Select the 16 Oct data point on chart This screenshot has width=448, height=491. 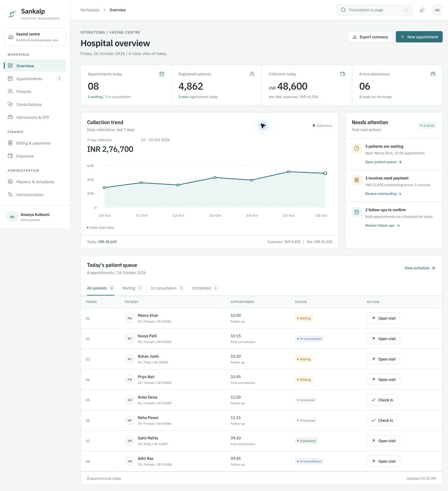325,173
